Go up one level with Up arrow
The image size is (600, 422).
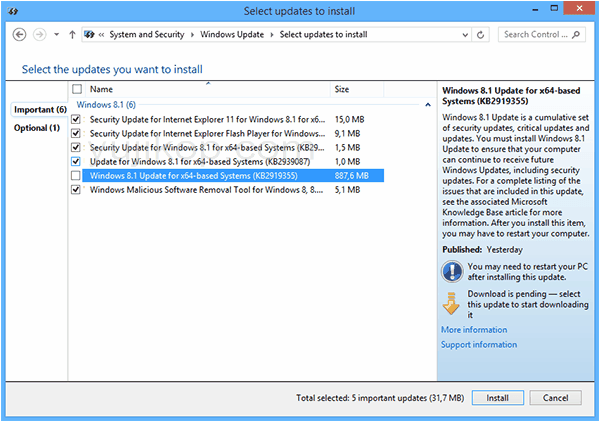click(x=72, y=35)
